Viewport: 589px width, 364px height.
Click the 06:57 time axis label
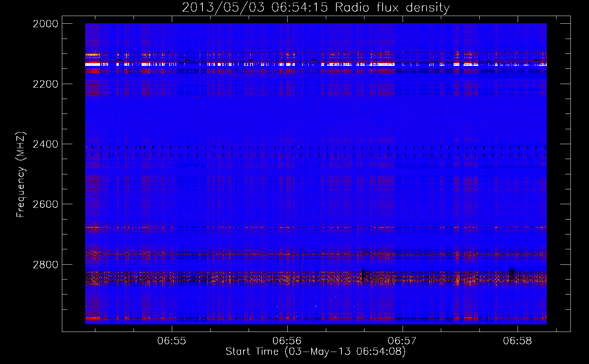click(402, 341)
